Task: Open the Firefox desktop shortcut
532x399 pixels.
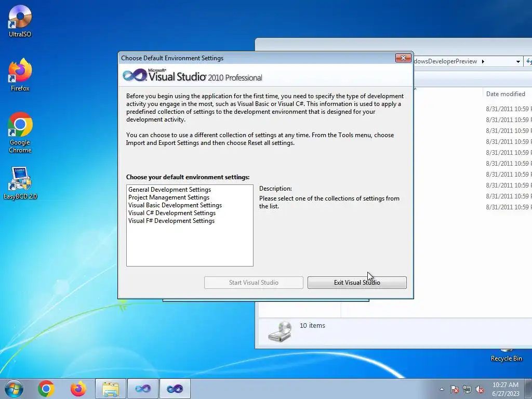Action: pyautogui.click(x=20, y=75)
